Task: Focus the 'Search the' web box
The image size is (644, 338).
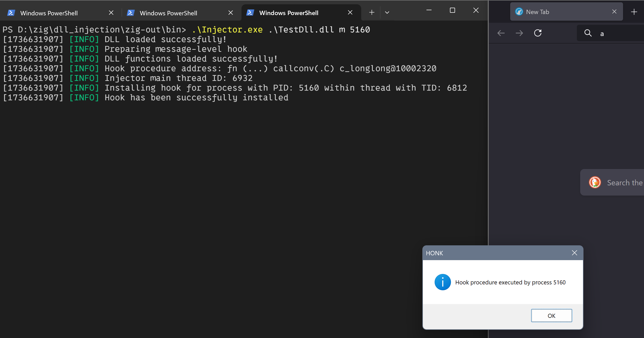Action: click(612, 182)
